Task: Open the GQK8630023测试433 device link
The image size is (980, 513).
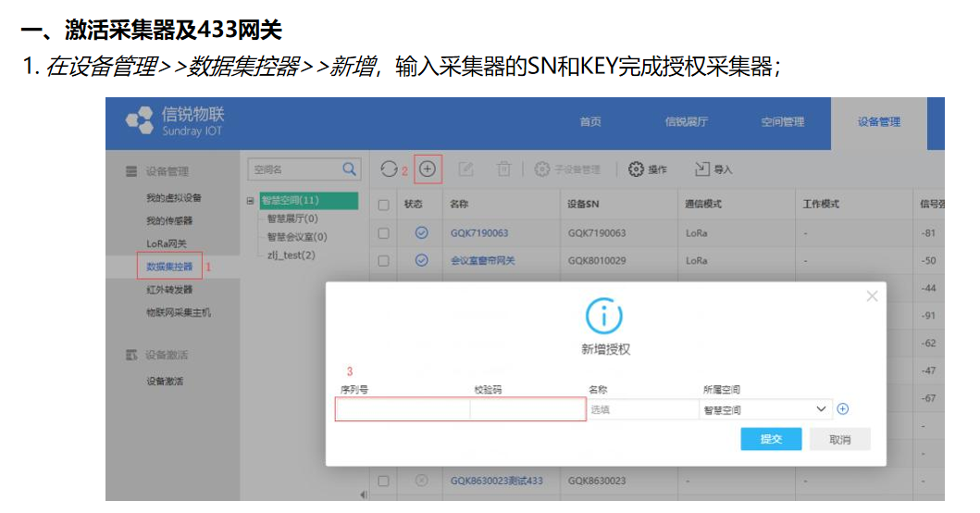Action: tap(496, 481)
